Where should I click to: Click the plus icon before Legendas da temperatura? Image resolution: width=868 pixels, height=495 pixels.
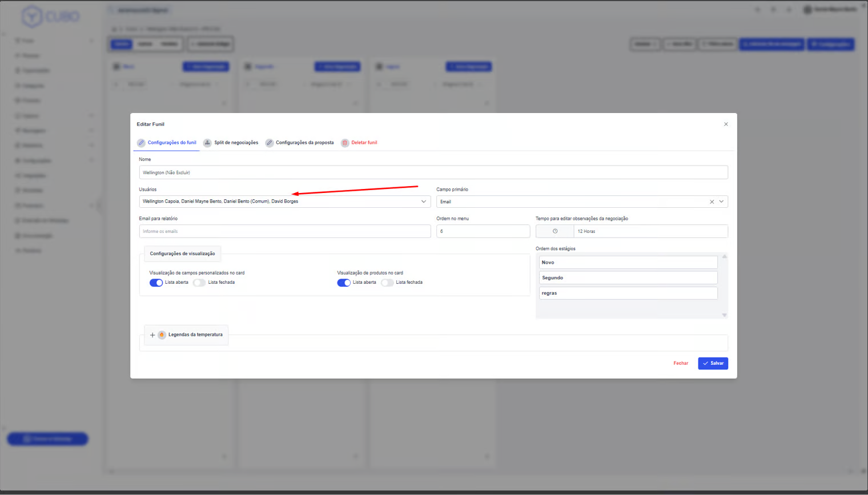point(152,335)
